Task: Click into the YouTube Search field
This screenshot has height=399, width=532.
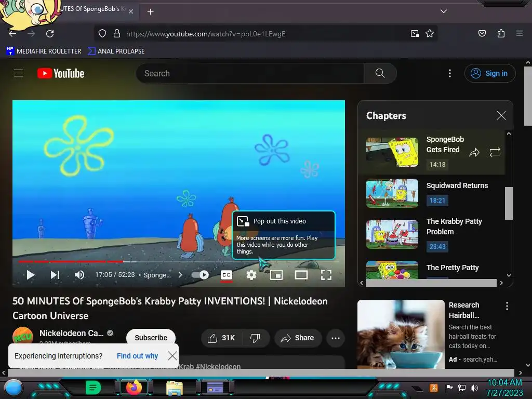Action: click(250, 73)
